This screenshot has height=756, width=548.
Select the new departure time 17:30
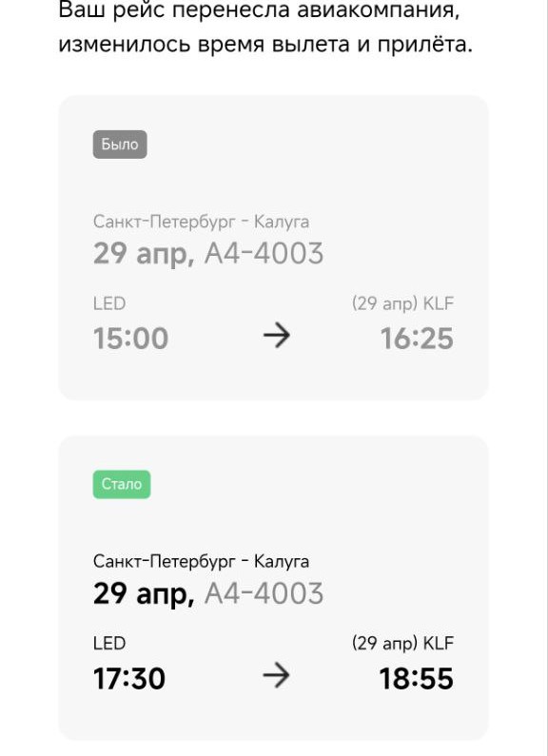(129, 678)
